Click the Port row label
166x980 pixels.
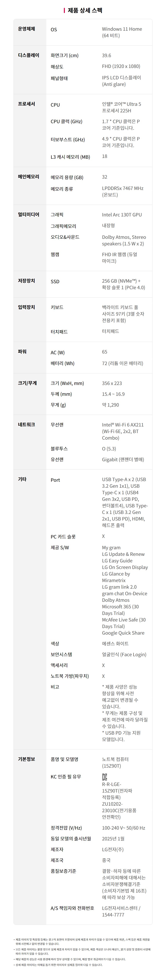tap(55, 480)
